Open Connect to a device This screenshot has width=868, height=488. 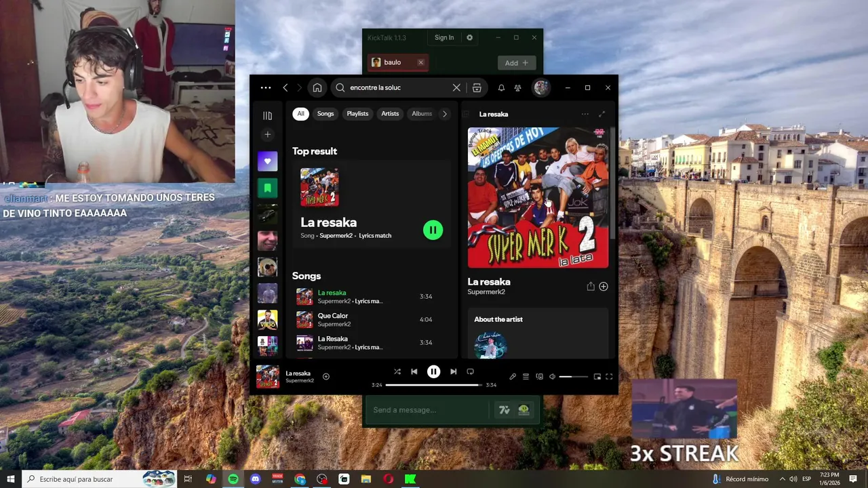coord(539,376)
